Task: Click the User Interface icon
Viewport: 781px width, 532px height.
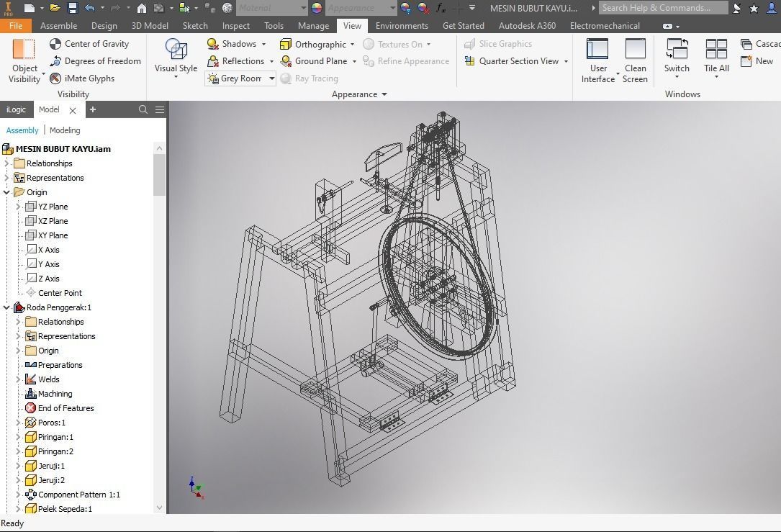Action: tap(597, 50)
